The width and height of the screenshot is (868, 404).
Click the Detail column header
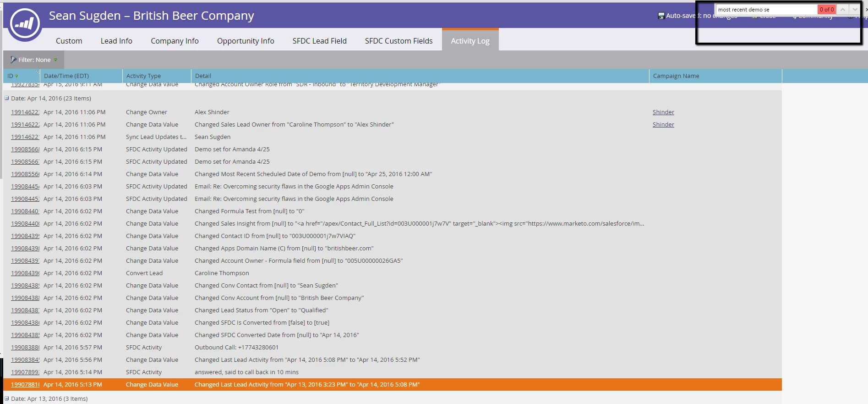[x=420, y=76]
